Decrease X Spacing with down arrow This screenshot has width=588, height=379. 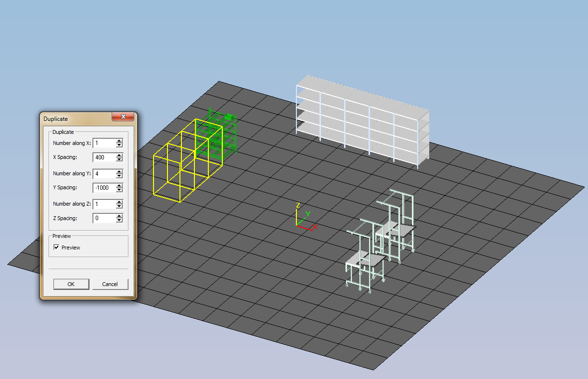click(119, 159)
